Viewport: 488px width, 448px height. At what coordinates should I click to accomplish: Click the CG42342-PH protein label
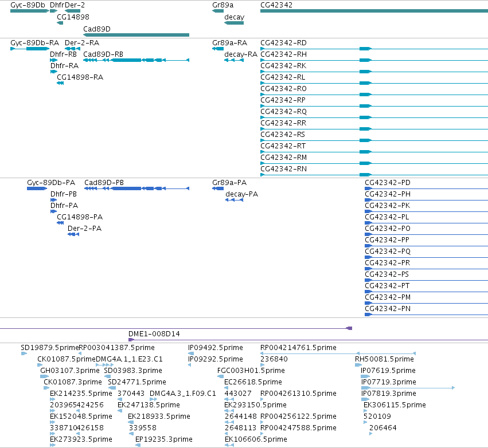point(388,194)
